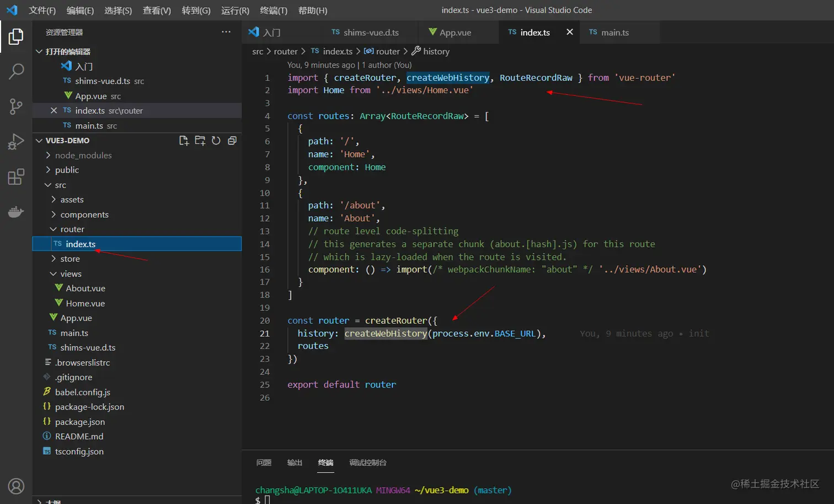Click the New Folder icon in explorer
The image size is (834, 504).
[x=200, y=141]
